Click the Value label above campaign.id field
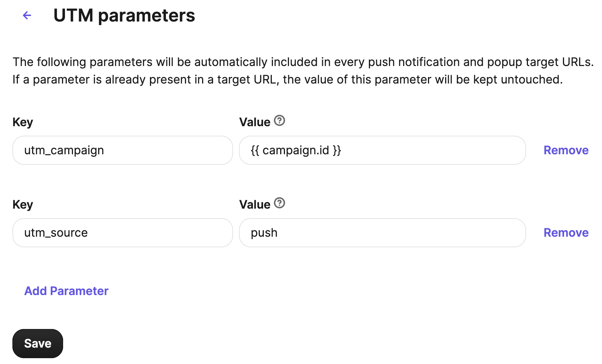 (x=255, y=122)
